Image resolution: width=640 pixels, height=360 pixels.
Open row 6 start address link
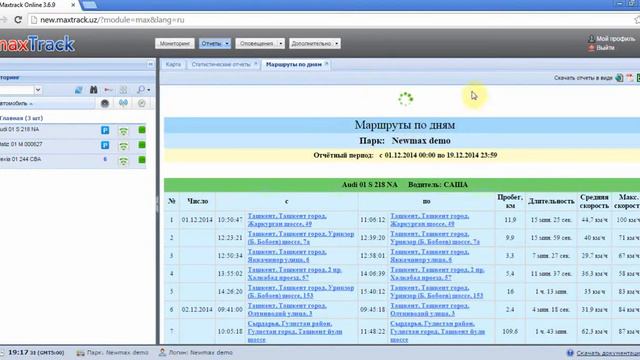coord(287,309)
